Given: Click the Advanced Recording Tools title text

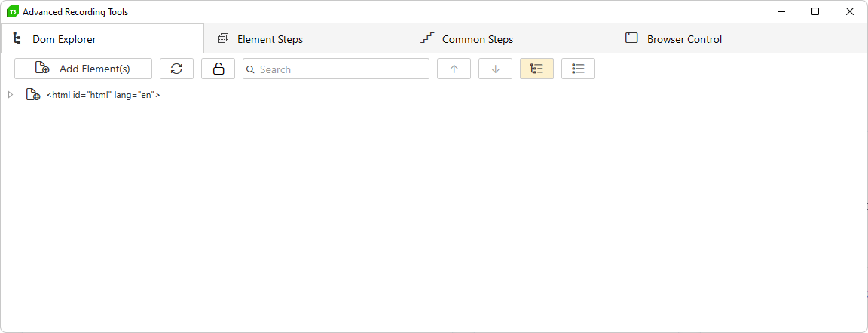Looking at the screenshot, I should 75,11.
